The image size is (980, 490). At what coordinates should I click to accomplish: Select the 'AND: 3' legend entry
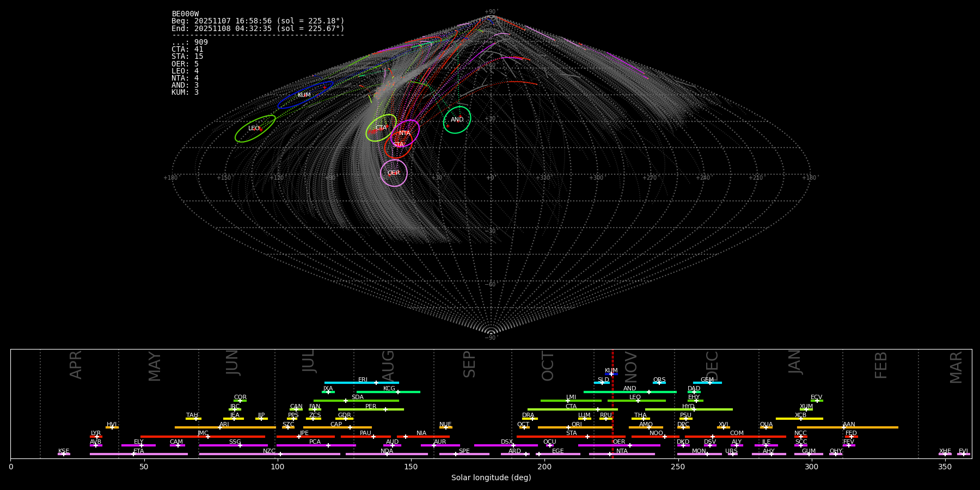pyautogui.click(x=185, y=85)
